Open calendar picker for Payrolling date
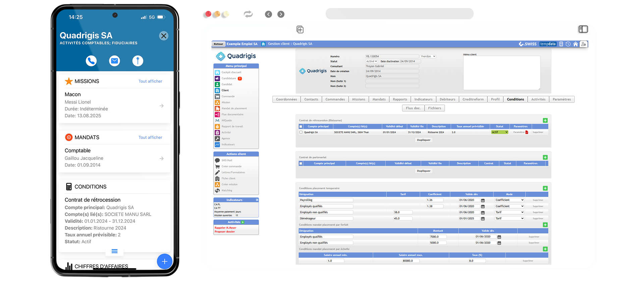 click(483, 200)
